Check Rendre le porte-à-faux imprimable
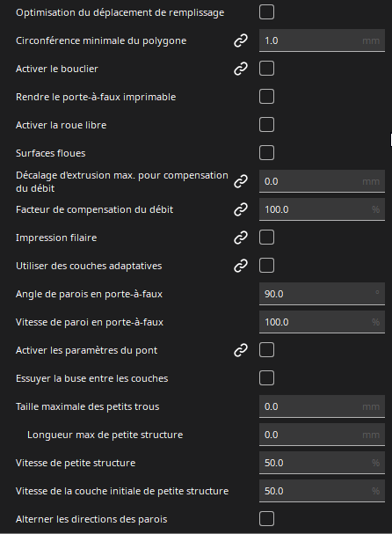This screenshot has height=534, width=392. click(267, 97)
